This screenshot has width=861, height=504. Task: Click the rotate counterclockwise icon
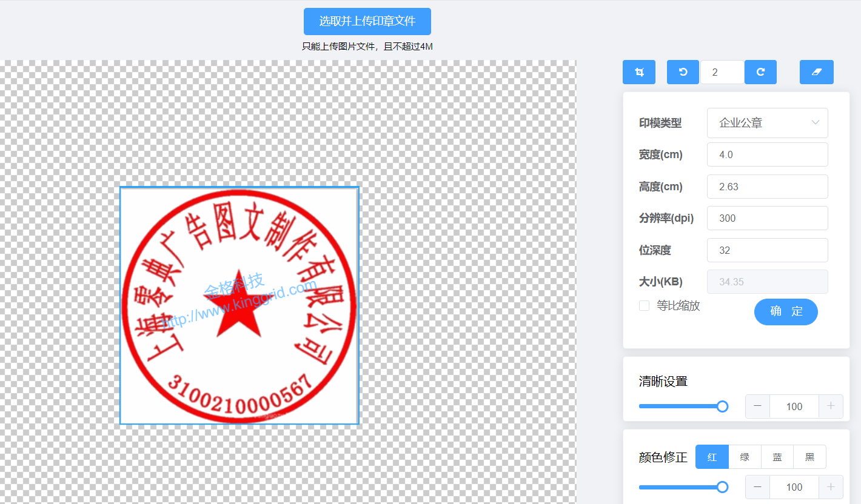click(683, 72)
